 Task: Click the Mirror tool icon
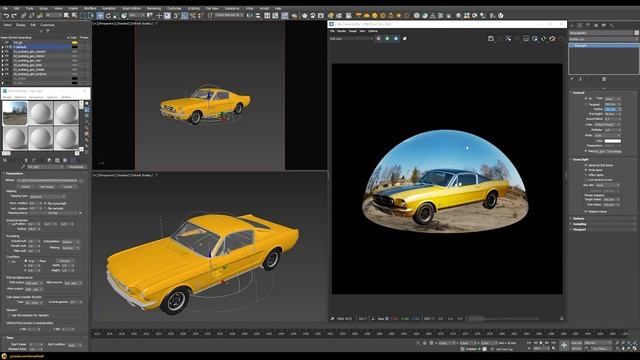[x=249, y=16]
